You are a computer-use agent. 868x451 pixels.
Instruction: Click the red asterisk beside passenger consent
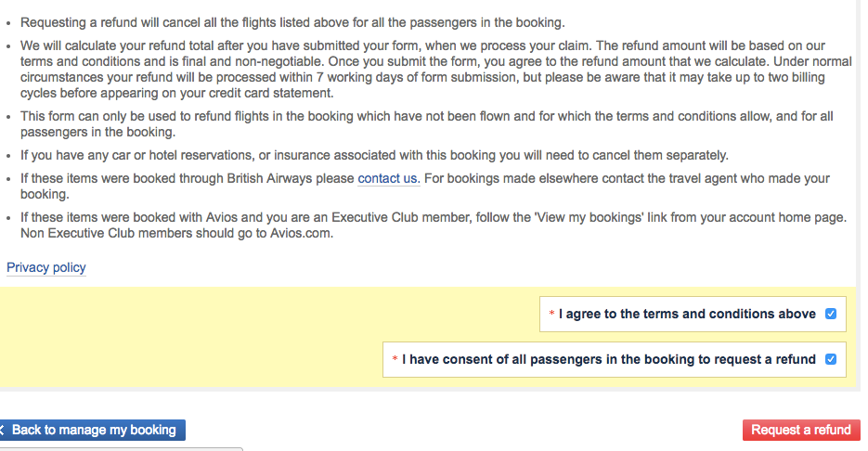pyautogui.click(x=395, y=360)
